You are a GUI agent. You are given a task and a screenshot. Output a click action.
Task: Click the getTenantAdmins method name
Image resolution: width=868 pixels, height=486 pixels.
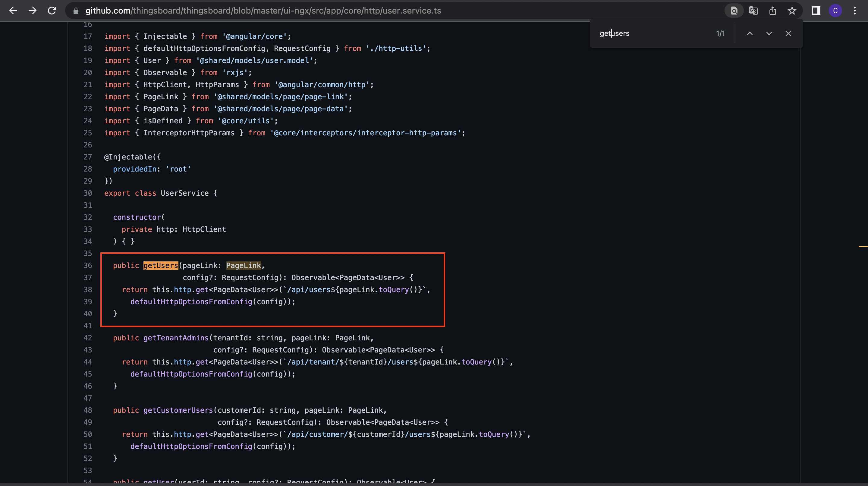175,338
